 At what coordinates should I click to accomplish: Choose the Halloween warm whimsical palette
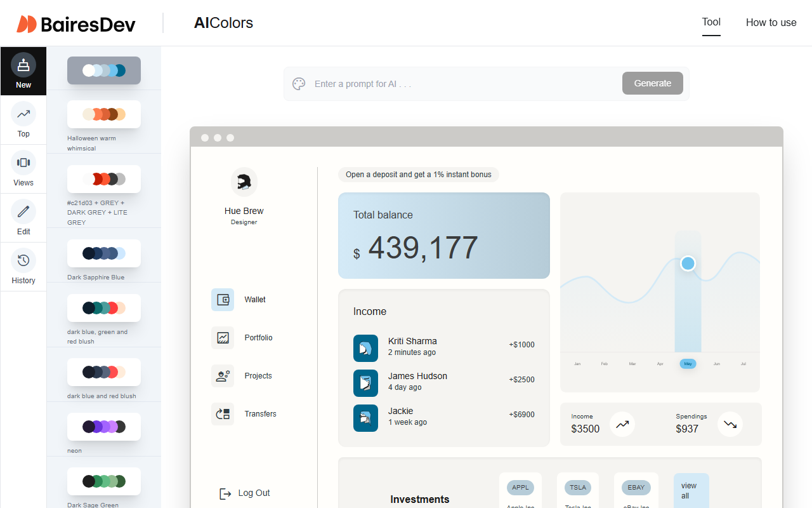coord(104,114)
